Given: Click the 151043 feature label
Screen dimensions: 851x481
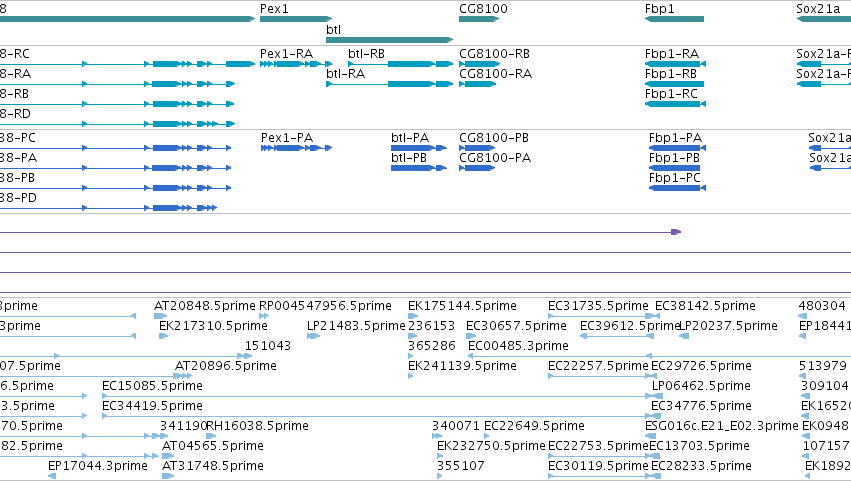Looking at the screenshot, I should click(x=268, y=346).
